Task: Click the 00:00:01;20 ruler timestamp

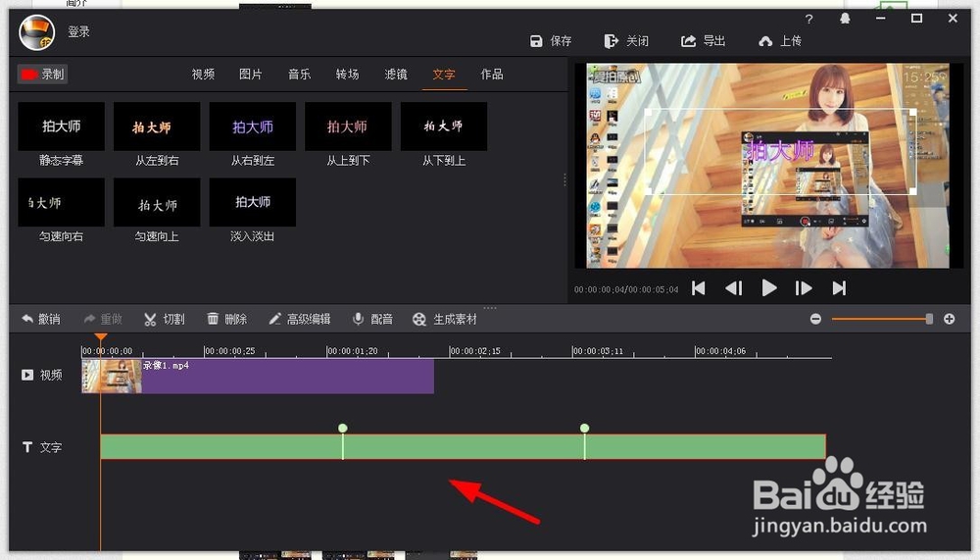Action: 353,351
